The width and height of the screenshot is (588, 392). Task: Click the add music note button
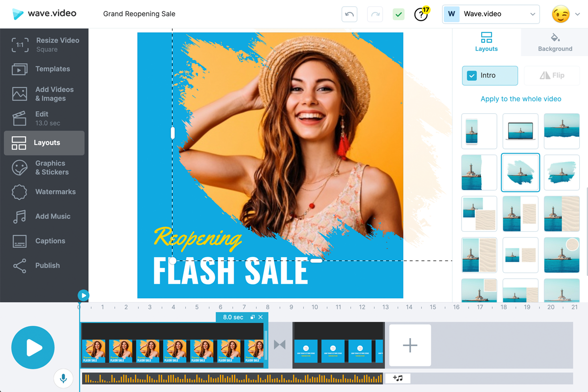coord(397,378)
